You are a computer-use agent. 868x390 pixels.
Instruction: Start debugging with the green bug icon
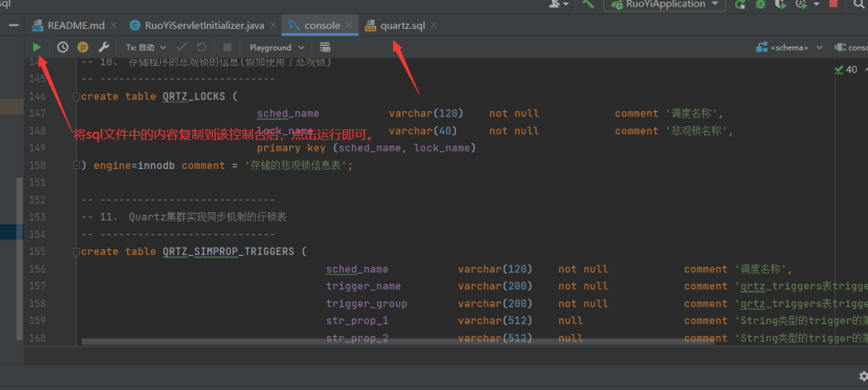tap(760, 5)
